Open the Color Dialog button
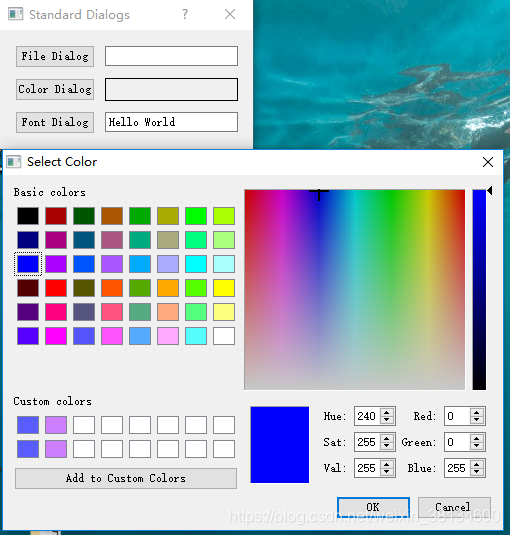Viewport: 510px width, 535px height. tap(55, 89)
